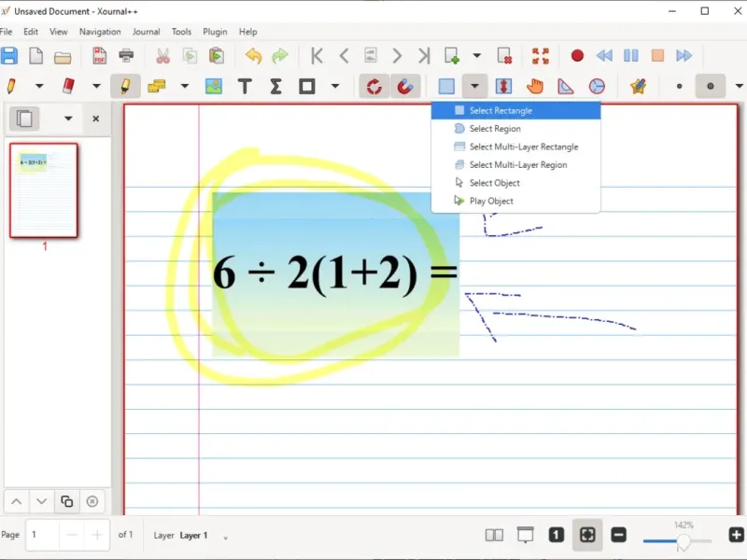Print the document
Viewport: 747px width, 560px height.
126,56
